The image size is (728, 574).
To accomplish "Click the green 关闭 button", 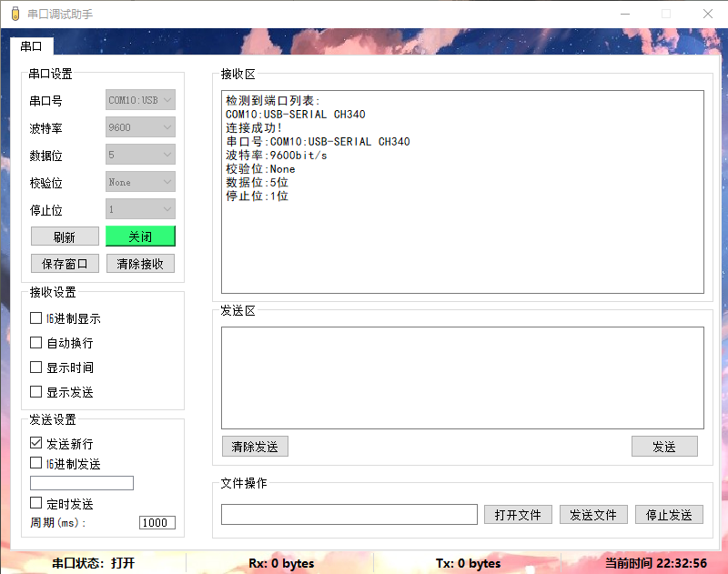I will point(140,237).
